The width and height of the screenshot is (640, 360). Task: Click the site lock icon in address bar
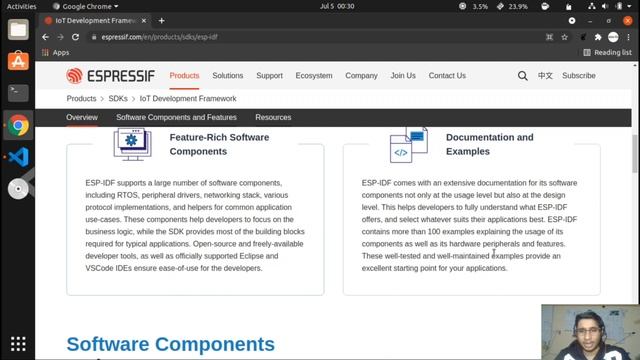click(x=94, y=37)
